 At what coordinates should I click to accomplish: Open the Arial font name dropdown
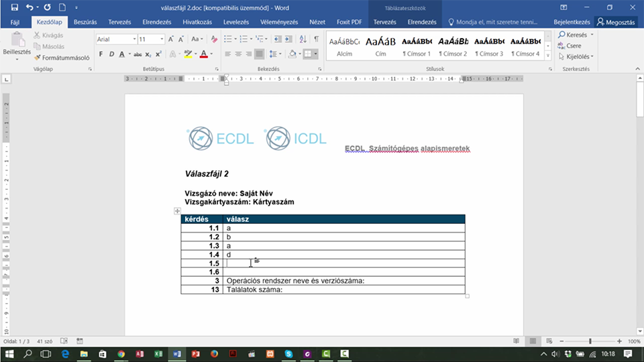[134, 39]
